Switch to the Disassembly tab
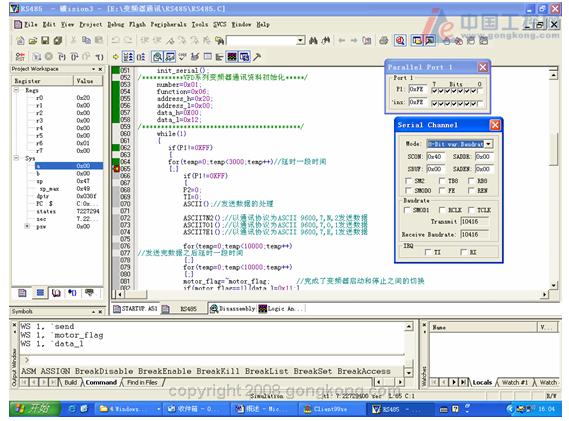Viewport: 569px width, 421px height. 233,308
